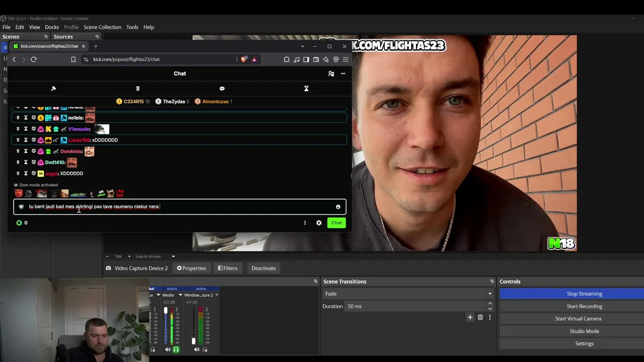Open chat settings gear icon
The width and height of the screenshot is (644, 362).
click(319, 223)
